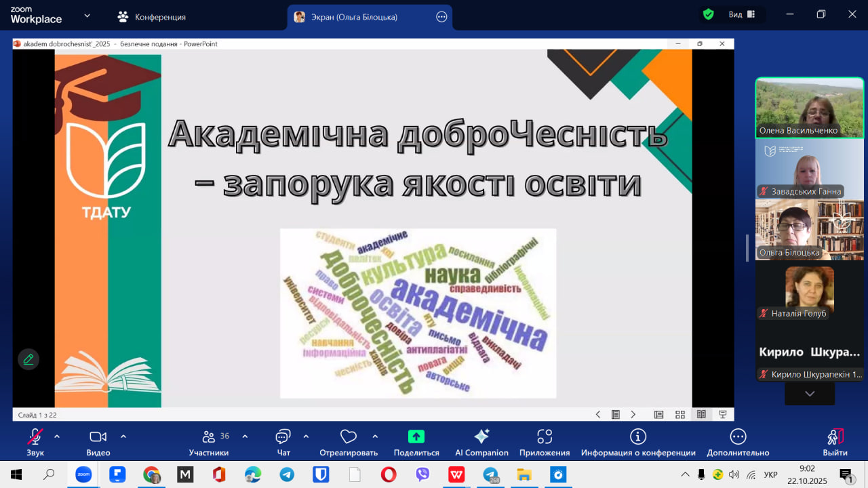
Task: Select Кирило Шкурапекін participant tile
Action: pyautogui.click(x=810, y=352)
